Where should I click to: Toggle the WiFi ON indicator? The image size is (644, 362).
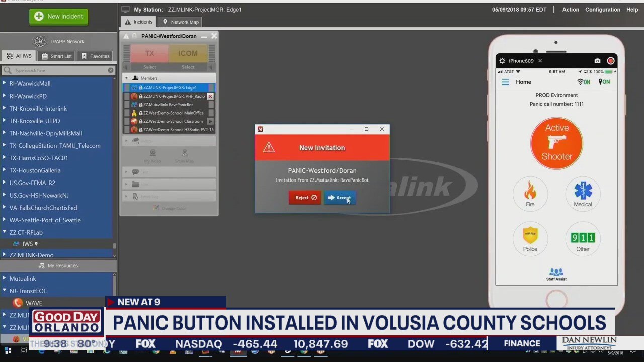coord(583,82)
